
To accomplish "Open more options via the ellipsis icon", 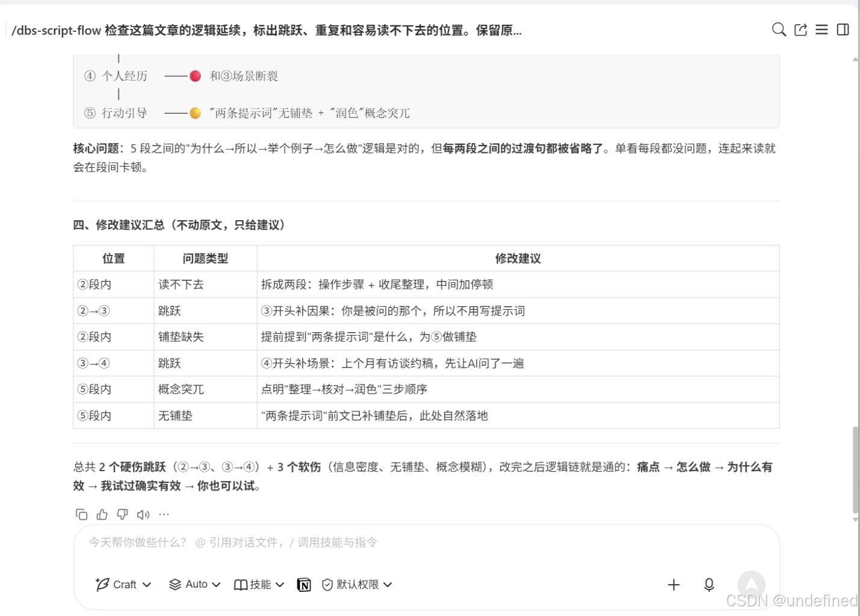I will (164, 514).
